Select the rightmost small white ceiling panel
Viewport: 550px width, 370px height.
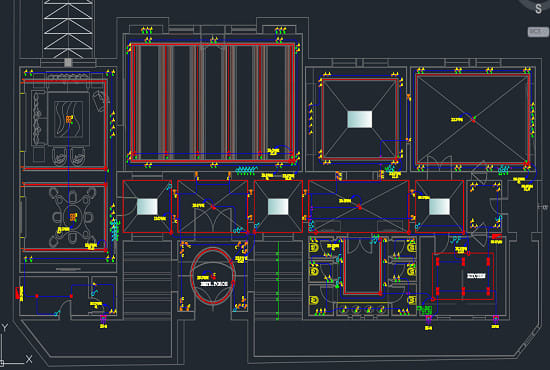click(440, 207)
